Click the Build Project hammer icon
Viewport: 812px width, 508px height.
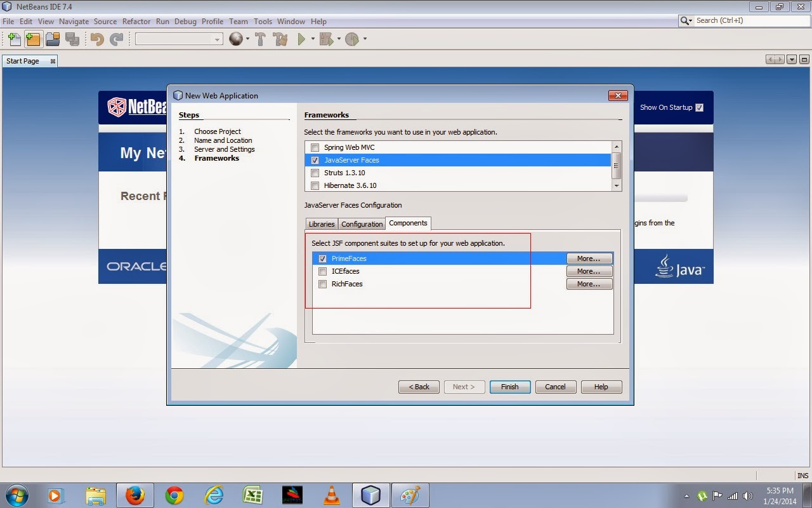(260, 39)
